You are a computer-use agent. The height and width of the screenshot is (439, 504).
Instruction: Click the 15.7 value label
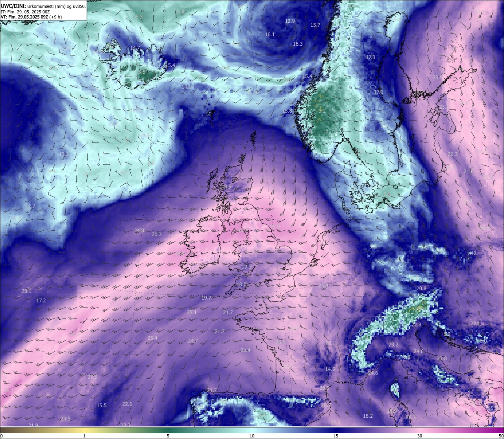click(x=315, y=25)
